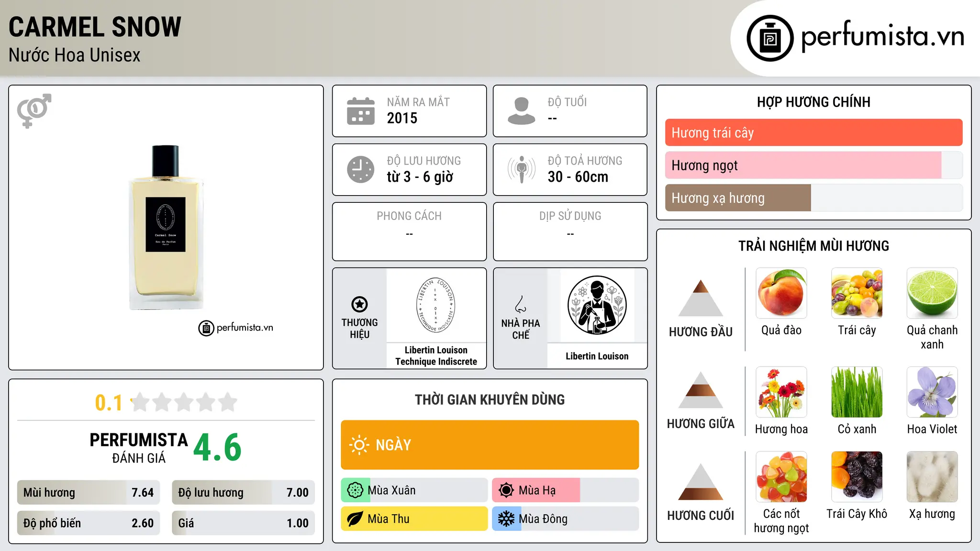Select the Xạ hương musk image

pos(932,477)
